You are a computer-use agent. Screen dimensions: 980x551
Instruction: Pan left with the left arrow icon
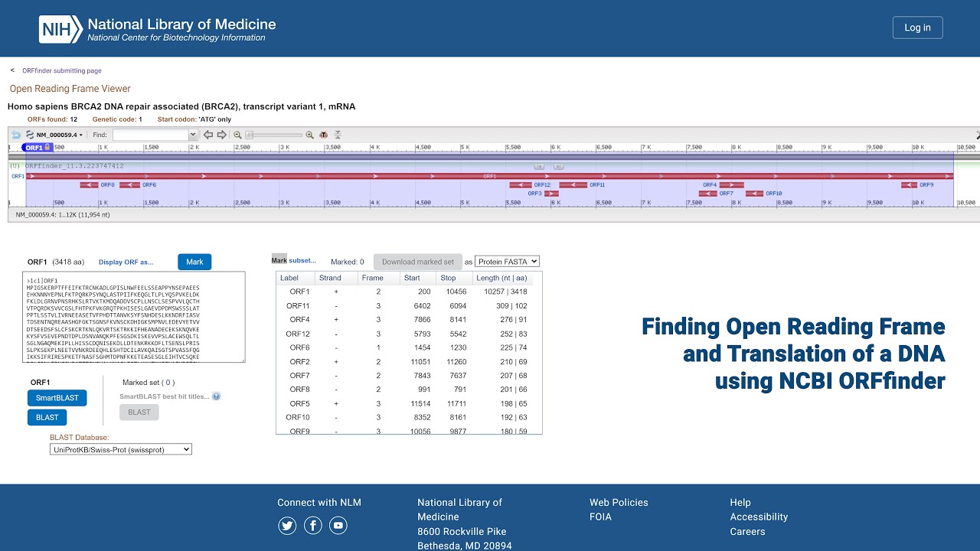pyautogui.click(x=208, y=135)
